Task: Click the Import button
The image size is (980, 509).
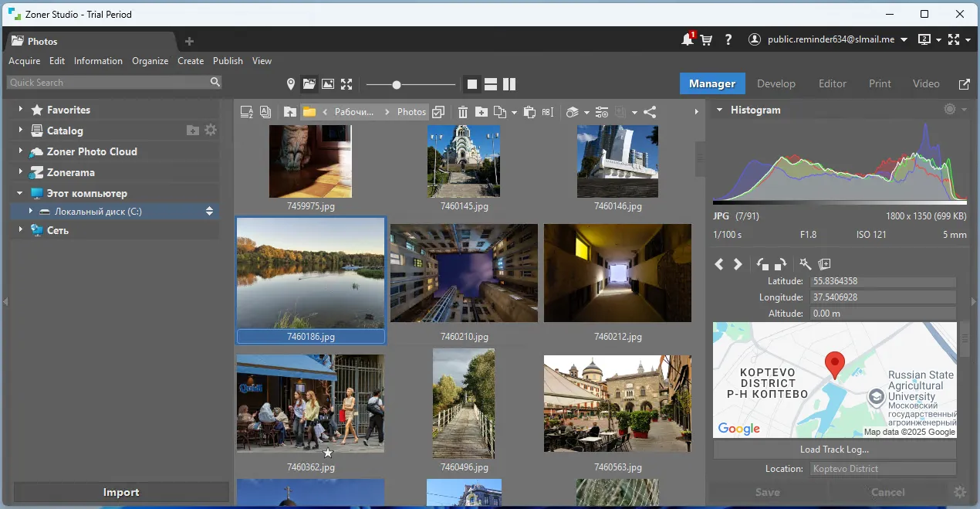Action: coord(121,492)
